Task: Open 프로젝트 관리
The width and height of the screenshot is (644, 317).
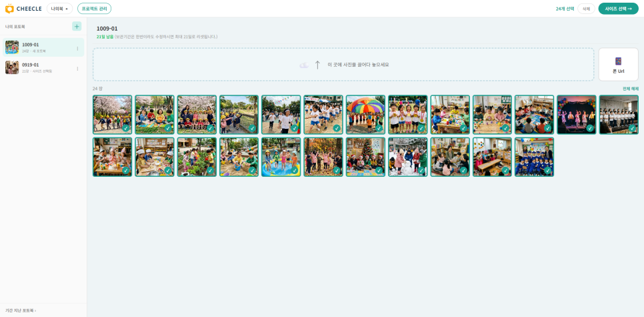Action: (94, 9)
